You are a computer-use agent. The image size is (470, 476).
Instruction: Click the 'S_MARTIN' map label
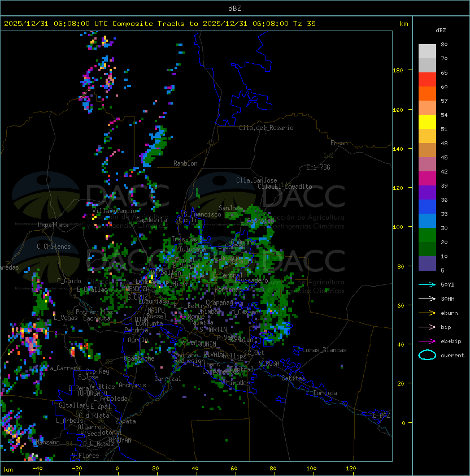coord(214,330)
